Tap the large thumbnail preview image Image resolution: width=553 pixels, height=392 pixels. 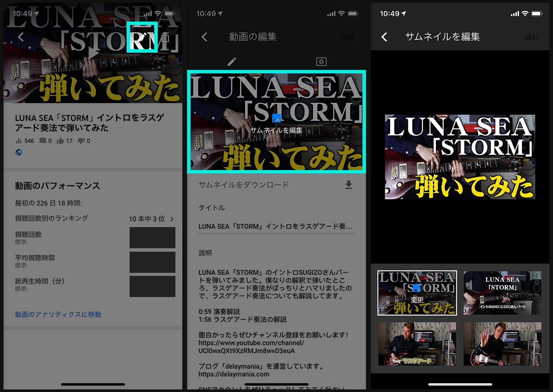pos(460,157)
